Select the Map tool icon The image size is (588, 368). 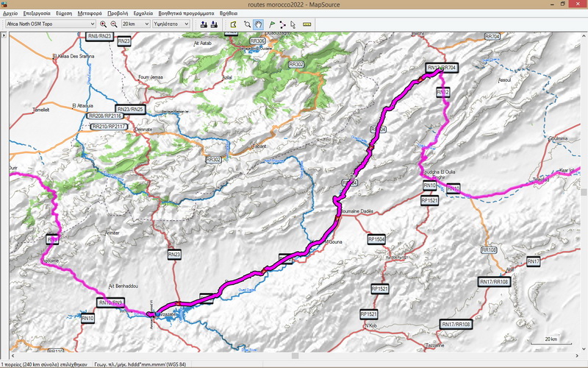pos(234,24)
